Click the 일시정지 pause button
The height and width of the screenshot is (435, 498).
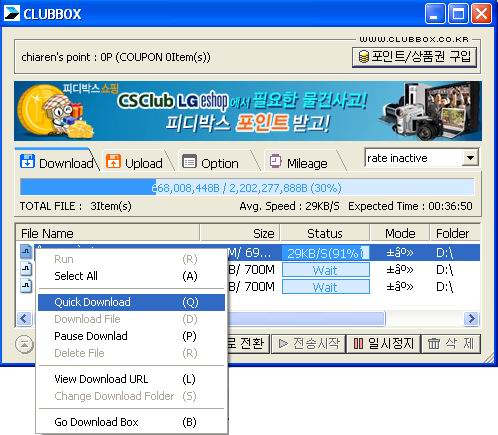coord(384,343)
